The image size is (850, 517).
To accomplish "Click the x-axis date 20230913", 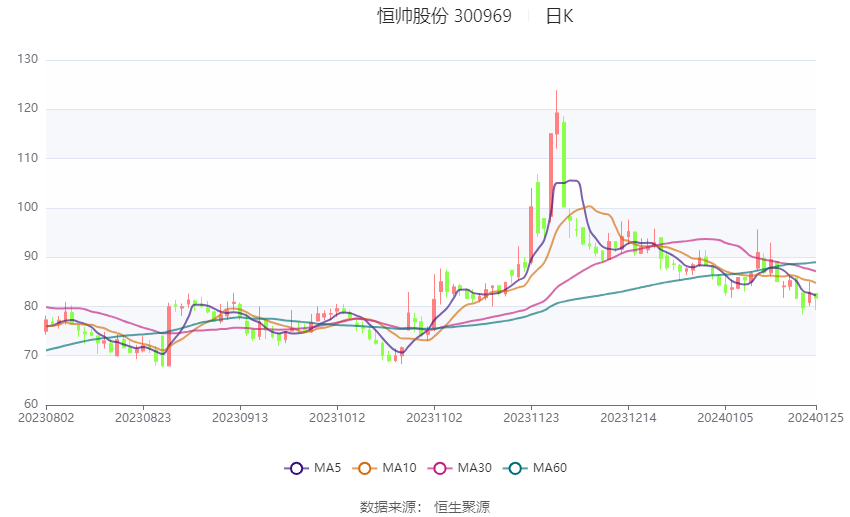I will point(240,418).
